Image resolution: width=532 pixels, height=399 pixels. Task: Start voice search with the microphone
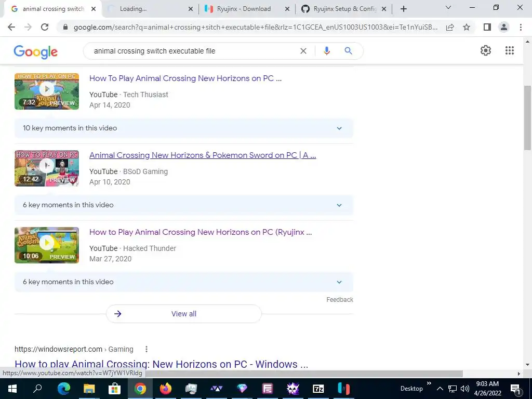[x=327, y=51]
